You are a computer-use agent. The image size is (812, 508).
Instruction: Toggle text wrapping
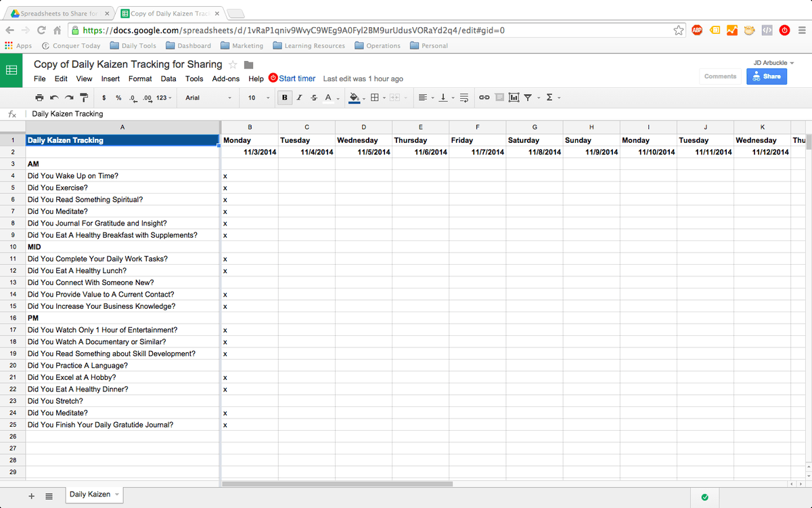click(x=464, y=98)
